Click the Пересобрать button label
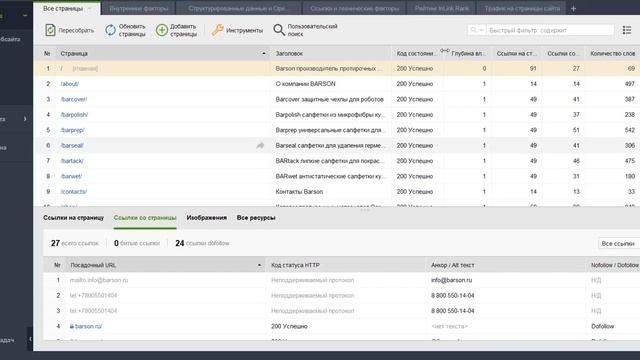The image size is (640, 360). point(76,30)
